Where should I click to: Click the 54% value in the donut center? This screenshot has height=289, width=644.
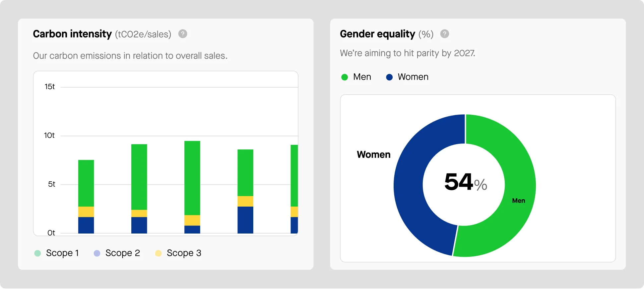(x=465, y=182)
